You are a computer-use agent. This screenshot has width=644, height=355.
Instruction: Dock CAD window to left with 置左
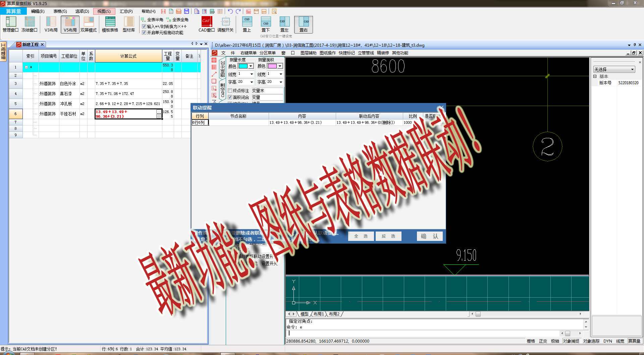284,24
